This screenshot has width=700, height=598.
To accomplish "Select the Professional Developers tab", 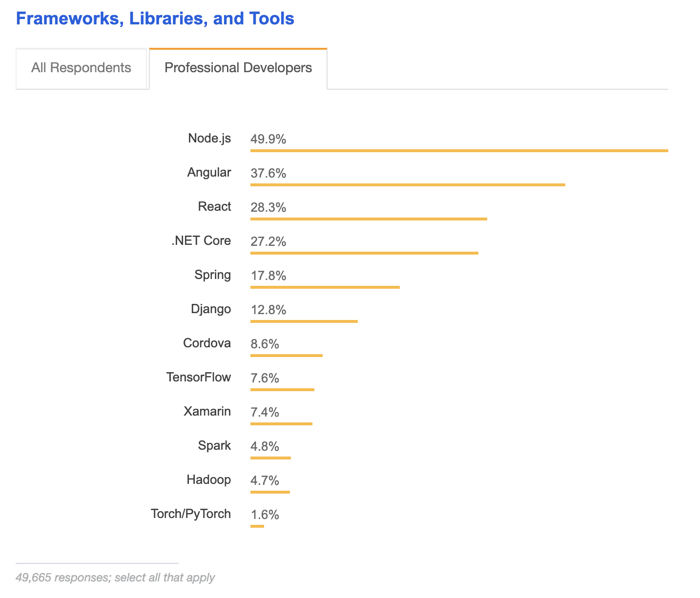I will coord(238,68).
